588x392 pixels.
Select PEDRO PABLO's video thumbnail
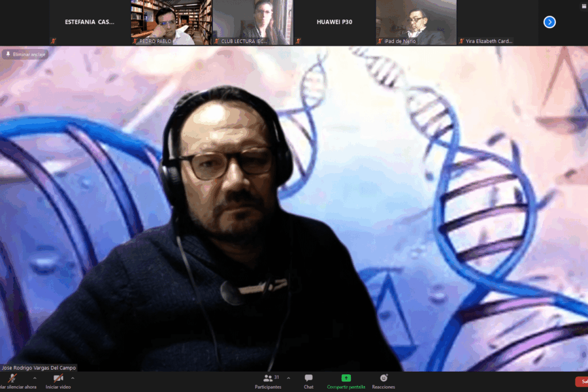click(x=171, y=22)
